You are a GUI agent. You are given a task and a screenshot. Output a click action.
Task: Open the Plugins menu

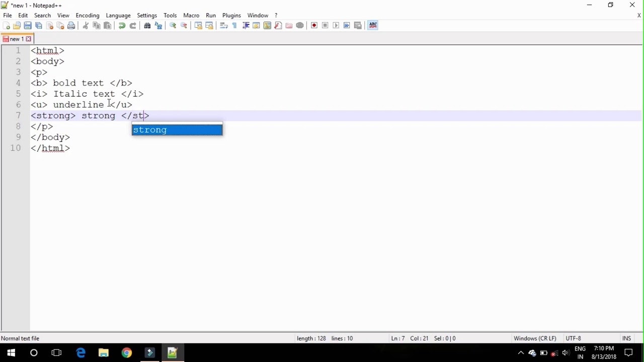click(231, 15)
